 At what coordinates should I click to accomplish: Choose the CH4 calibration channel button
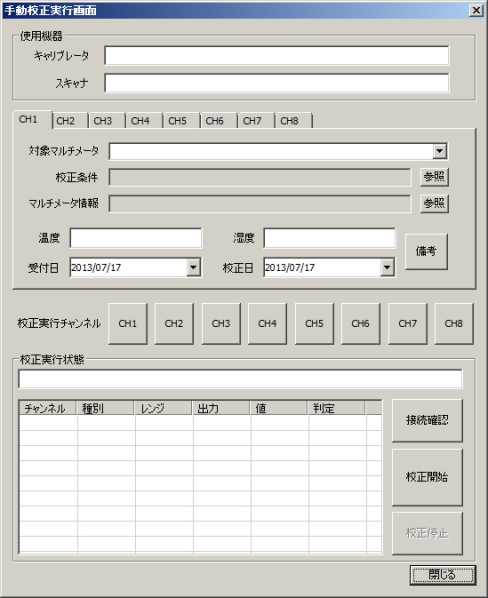(x=267, y=323)
